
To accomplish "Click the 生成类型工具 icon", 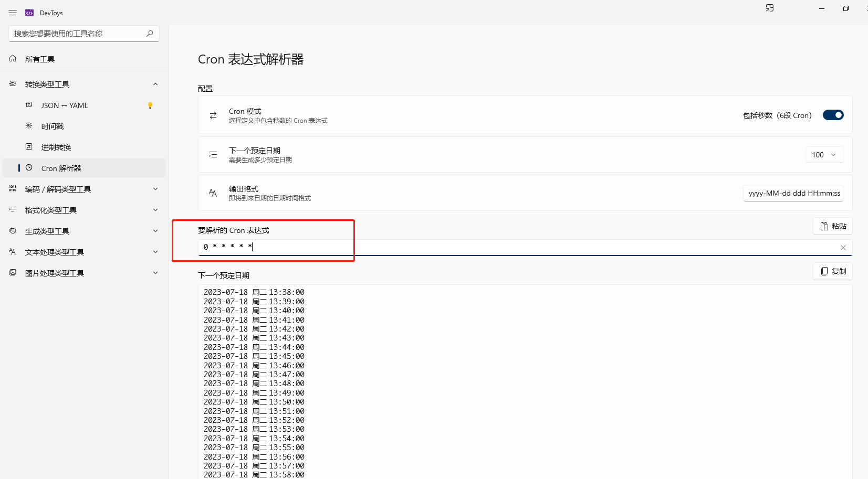I will click(x=13, y=231).
